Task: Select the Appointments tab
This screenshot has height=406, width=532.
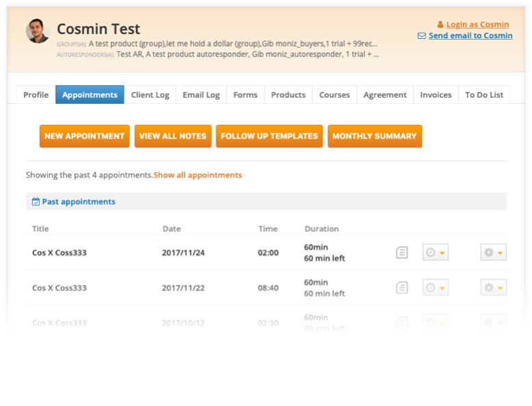Action: [90, 95]
